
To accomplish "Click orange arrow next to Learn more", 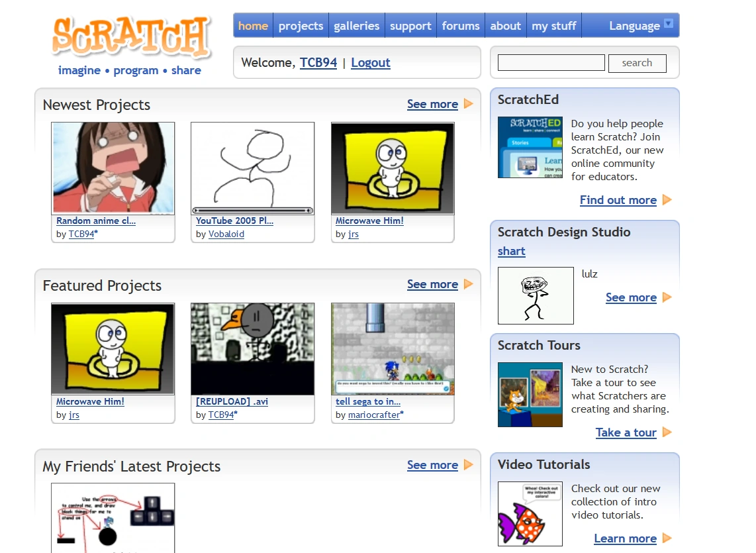I will pos(667,538).
